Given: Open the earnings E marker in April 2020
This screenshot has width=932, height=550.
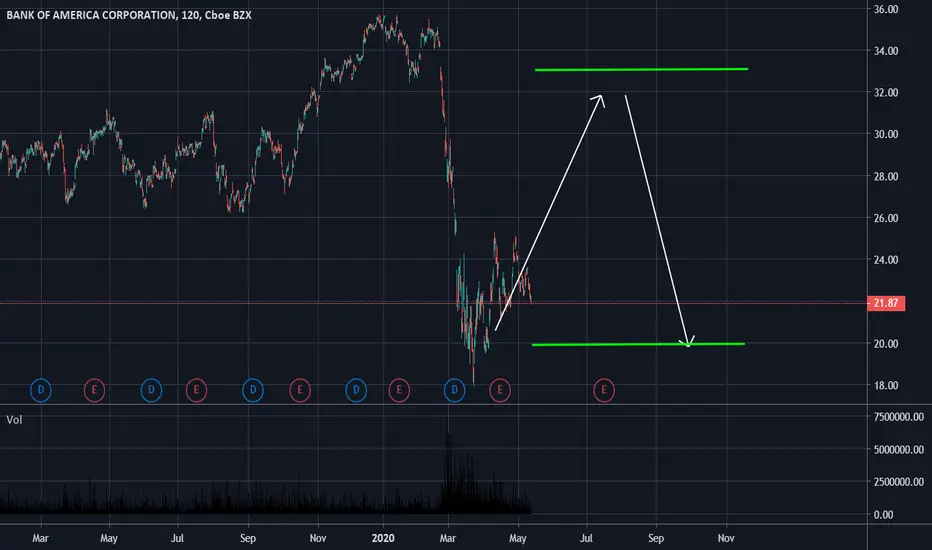Looking at the screenshot, I should pyautogui.click(x=500, y=390).
